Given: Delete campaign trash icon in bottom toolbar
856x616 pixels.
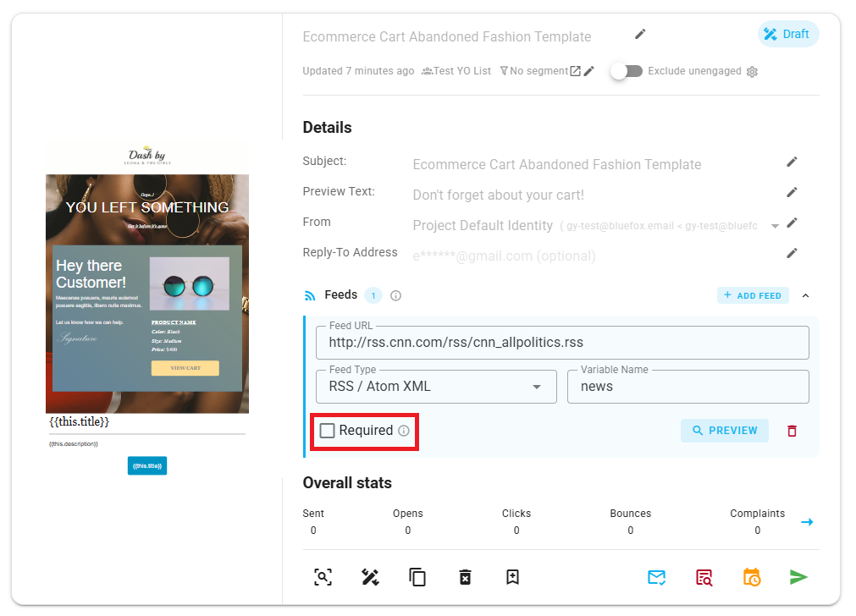Looking at the screenshot, I should [x=465, y=577].
